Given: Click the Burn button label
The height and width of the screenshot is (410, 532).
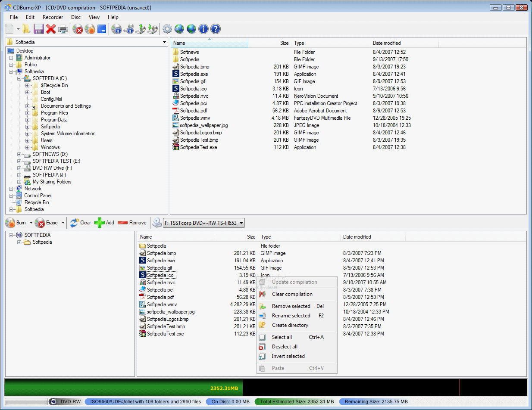Looking at the screenshot, I should tap(21, 223).
